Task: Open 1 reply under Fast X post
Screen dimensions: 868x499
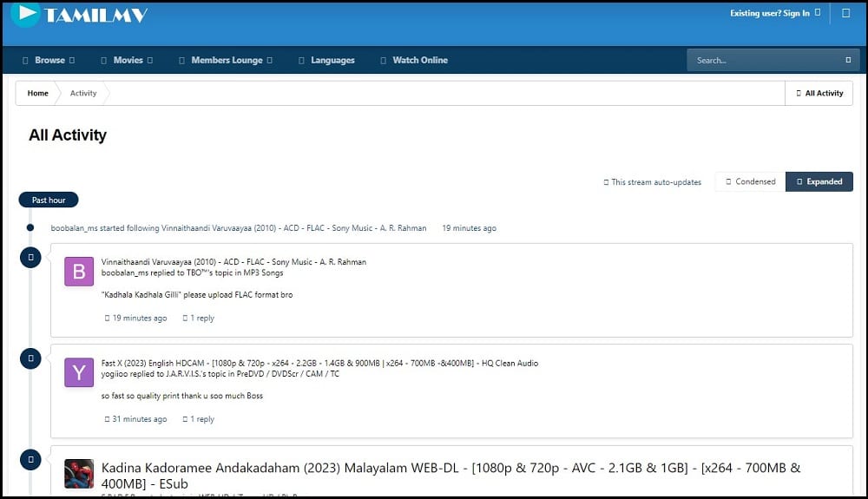Action: (x=198, y=419)
